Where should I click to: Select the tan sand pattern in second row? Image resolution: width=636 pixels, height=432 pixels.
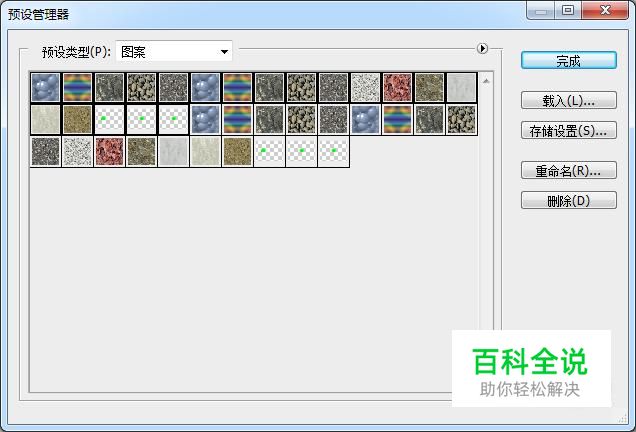coord(77,120)
